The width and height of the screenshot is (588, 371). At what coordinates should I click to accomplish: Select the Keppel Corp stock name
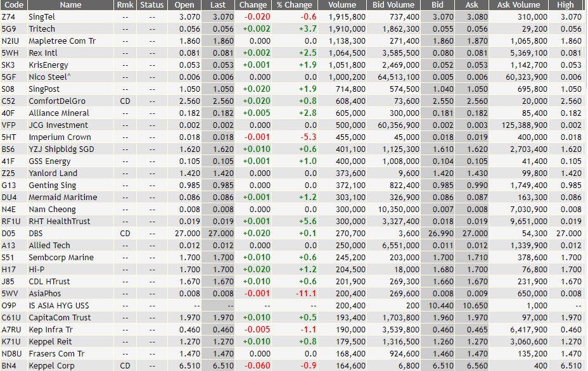(x=51, y=365)
